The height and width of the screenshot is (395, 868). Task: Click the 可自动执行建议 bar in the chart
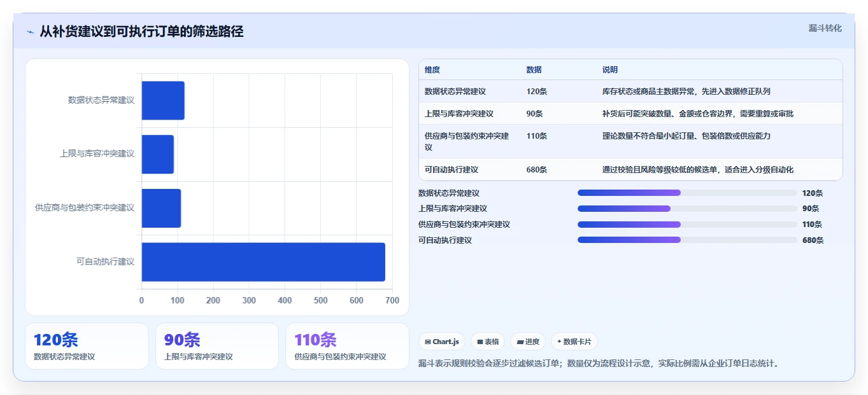(264, 262)
